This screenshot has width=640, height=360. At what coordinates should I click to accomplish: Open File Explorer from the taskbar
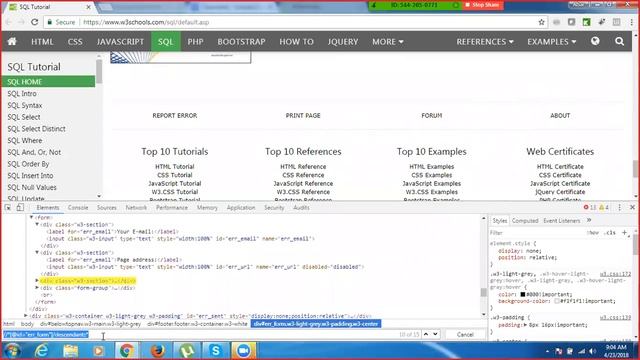70,351
